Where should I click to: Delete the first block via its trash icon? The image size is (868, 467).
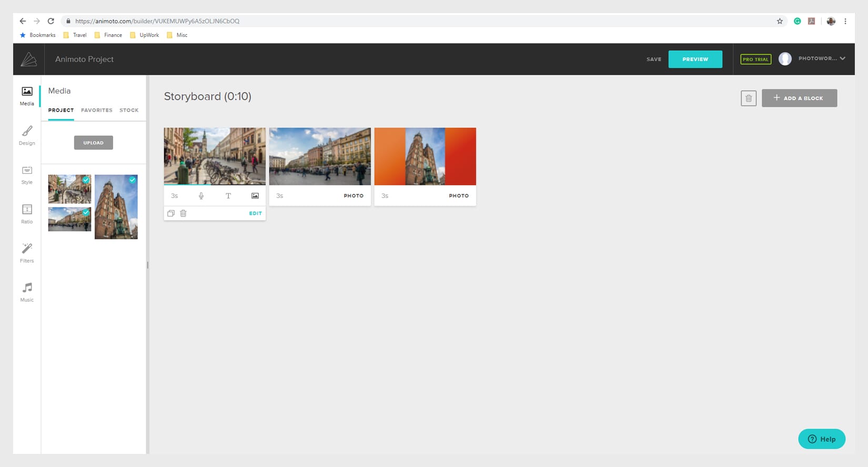(183, 213)
